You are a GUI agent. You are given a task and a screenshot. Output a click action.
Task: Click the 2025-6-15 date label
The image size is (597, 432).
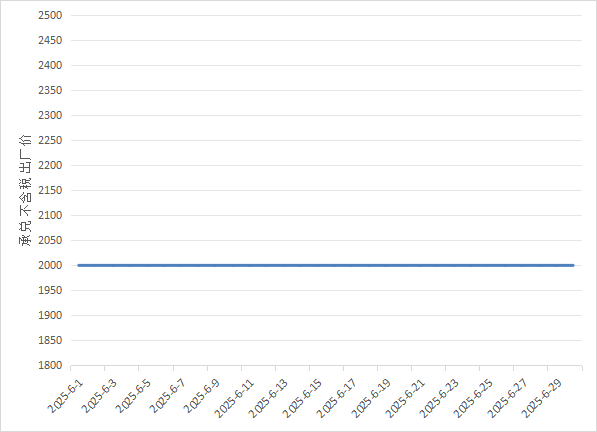(302, 398)
